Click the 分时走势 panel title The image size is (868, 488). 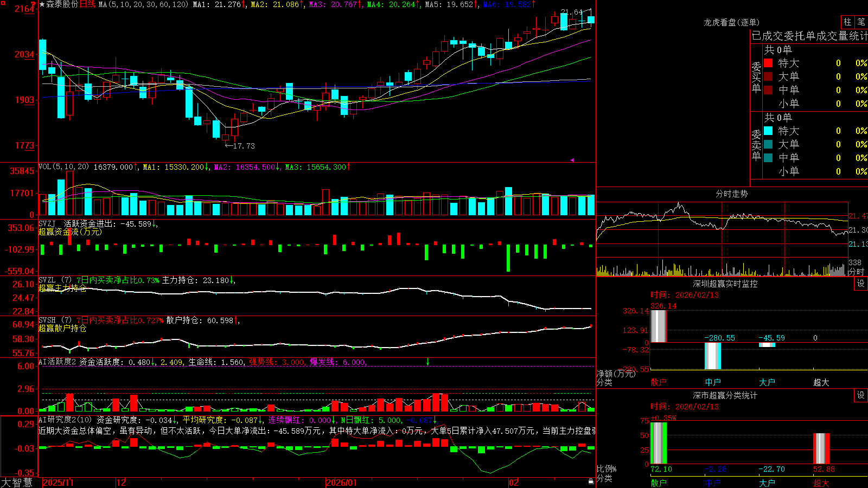pos(731,194)
